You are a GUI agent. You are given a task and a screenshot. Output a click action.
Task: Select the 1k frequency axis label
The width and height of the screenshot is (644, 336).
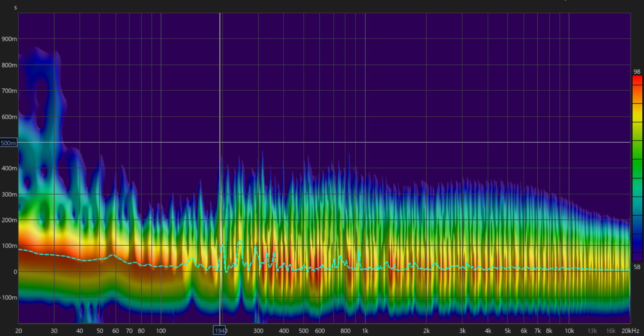click(x=365, y=331)
